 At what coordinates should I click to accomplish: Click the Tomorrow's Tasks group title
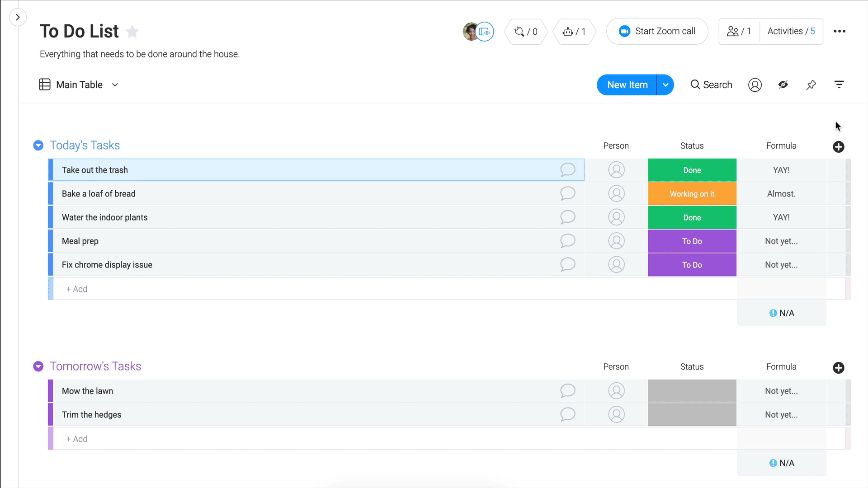[x=95, y=366]
